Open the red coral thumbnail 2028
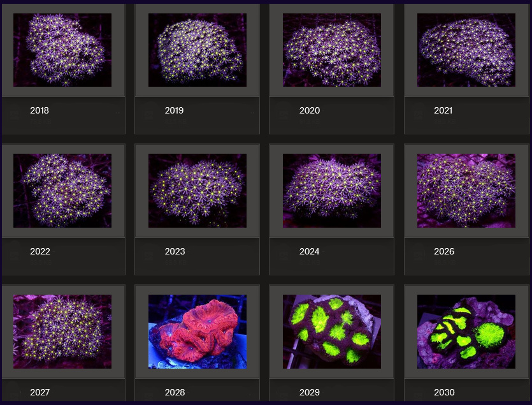 click(x=198, y=332)
